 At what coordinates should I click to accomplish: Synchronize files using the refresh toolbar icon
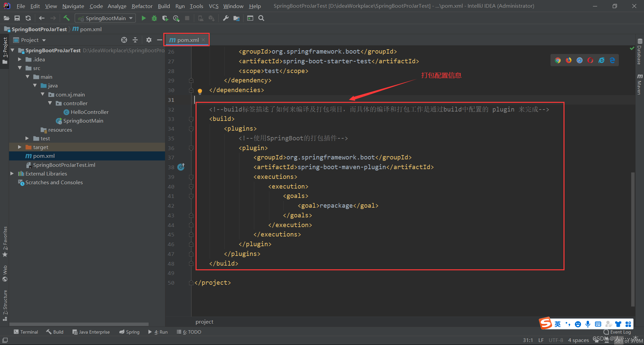[x=28, y=18]
